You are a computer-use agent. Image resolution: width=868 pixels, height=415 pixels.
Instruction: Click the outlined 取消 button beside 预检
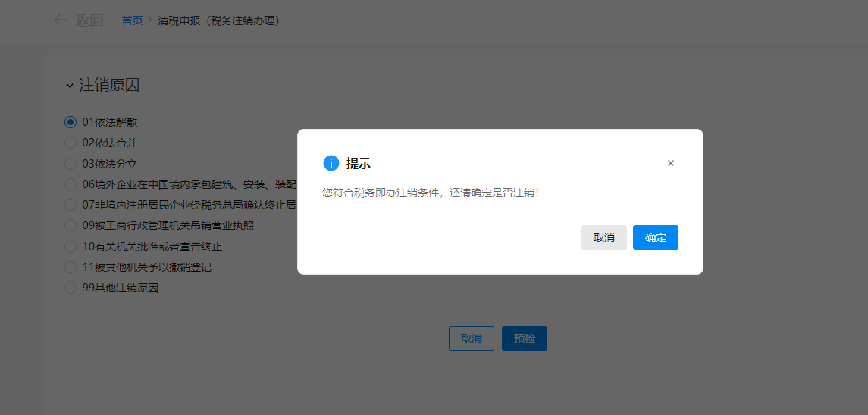pos(471,338)
